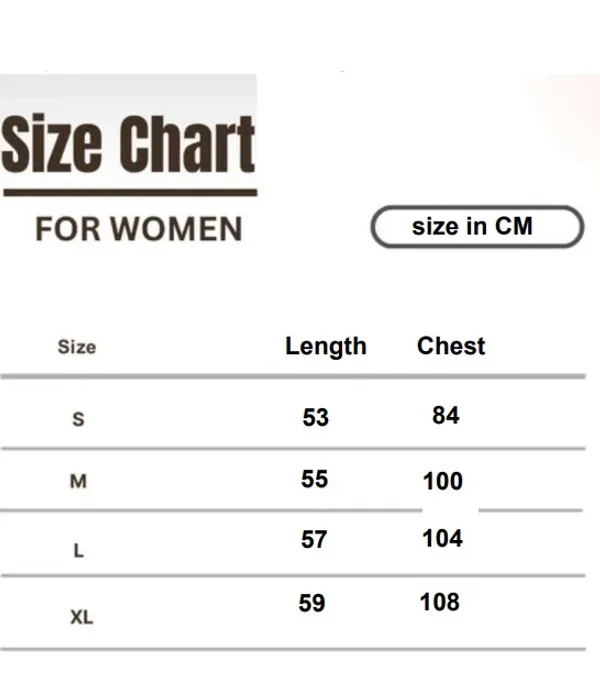Click the dark underline beneath Size Chart title
The image size is (600, 688).
pos(130,193)
